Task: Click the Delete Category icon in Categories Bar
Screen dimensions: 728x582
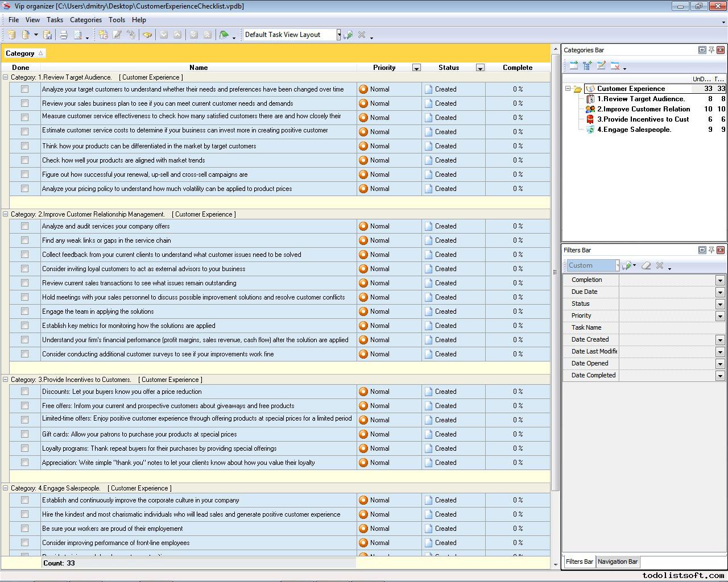Action: point(615,66)
